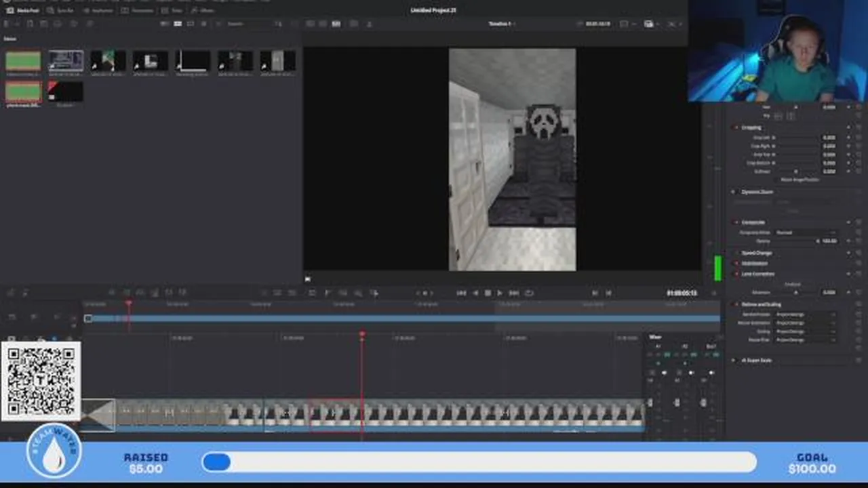This screenshot has width=868, height=488.
Task: Toggle the Loop playback icon
Action: tap(529, 293)
